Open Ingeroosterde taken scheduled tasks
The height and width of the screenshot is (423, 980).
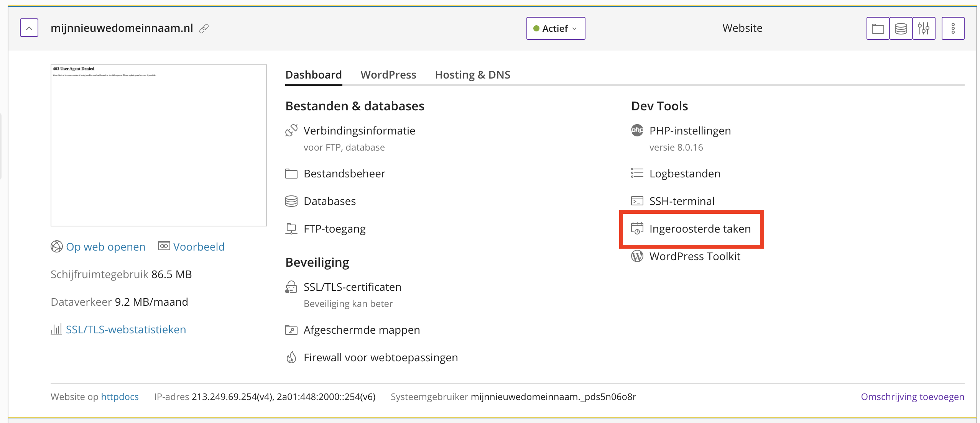point(699,229)
